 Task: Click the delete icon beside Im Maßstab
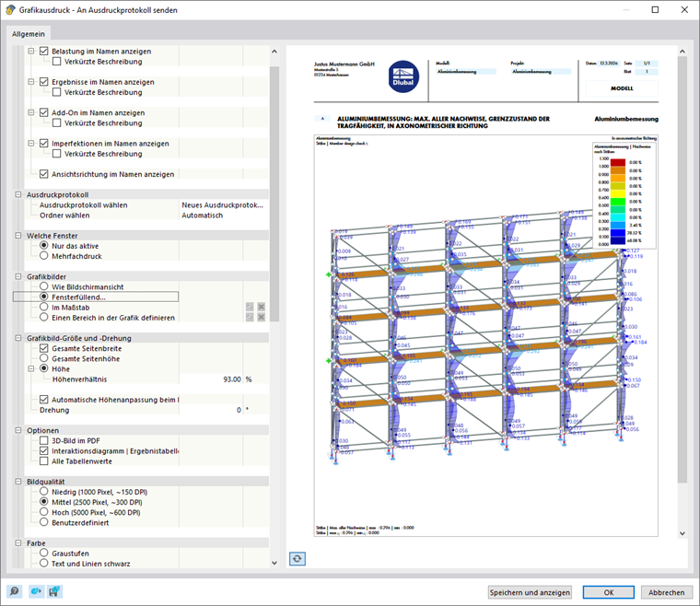[x=262, y=307]
